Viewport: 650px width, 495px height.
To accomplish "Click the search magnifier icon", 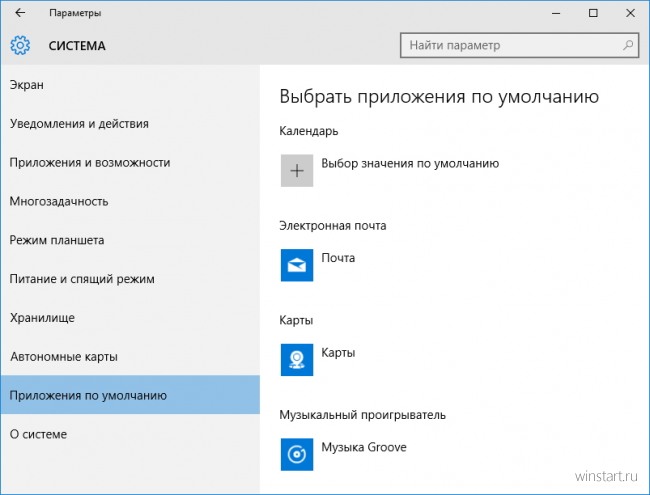I will [x=628, y=45].
